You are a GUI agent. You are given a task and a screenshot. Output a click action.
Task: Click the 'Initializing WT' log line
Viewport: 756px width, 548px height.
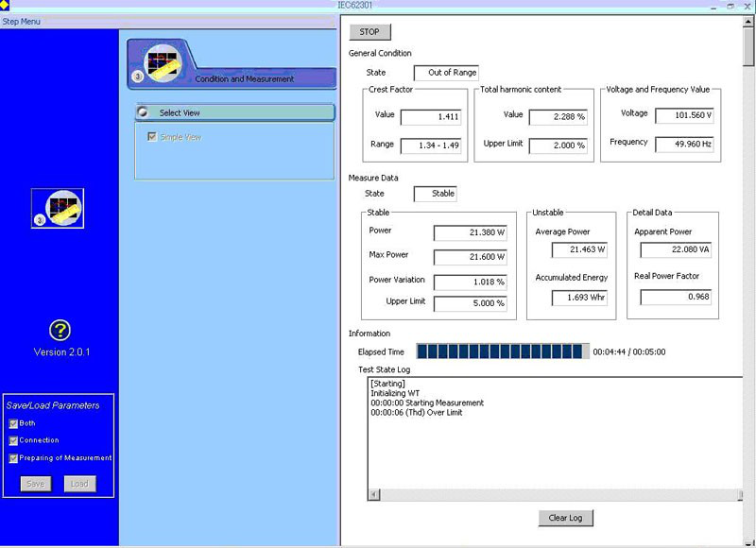395,393
